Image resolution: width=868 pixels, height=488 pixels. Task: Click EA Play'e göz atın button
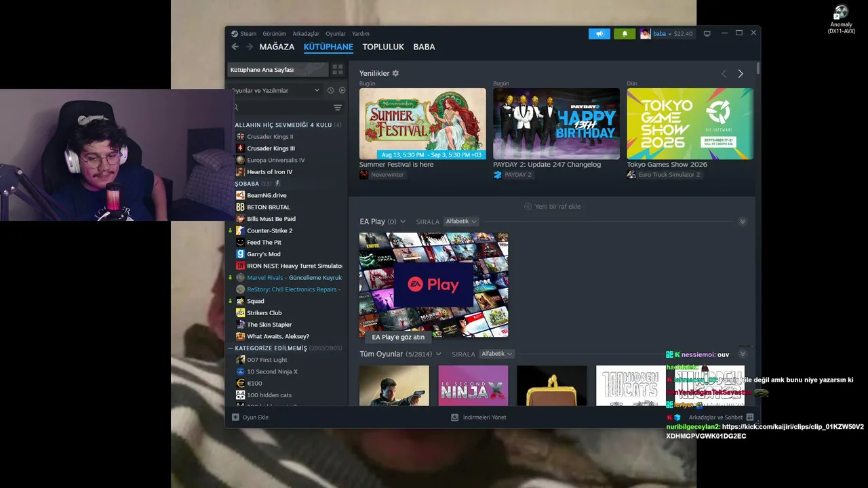pyautogui.click(x=398, y=337)
